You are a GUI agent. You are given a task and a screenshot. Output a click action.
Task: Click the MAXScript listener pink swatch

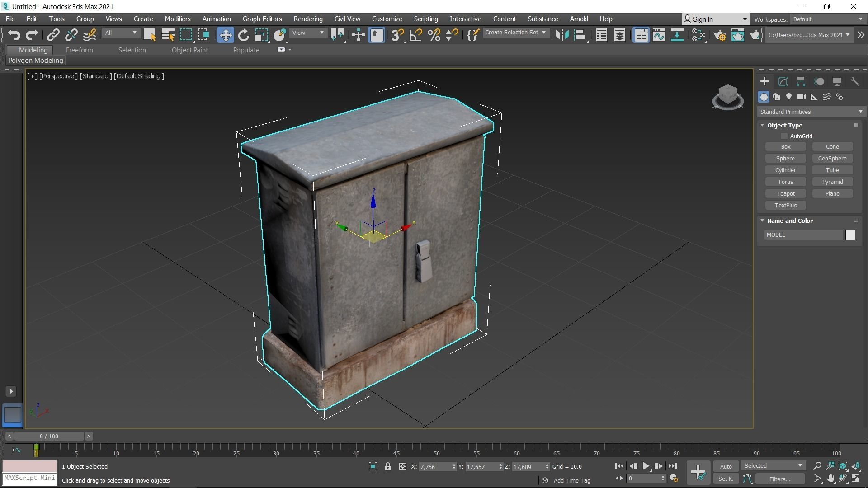click(x=30, y=466)
